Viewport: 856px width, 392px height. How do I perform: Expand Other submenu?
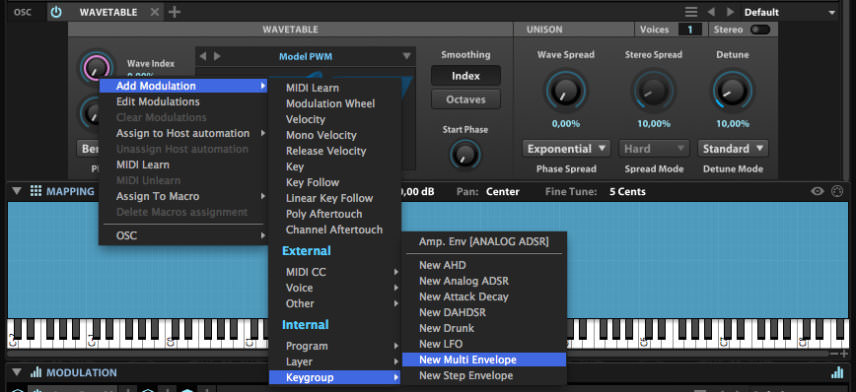pyautogui.click(x=335, y=304)
